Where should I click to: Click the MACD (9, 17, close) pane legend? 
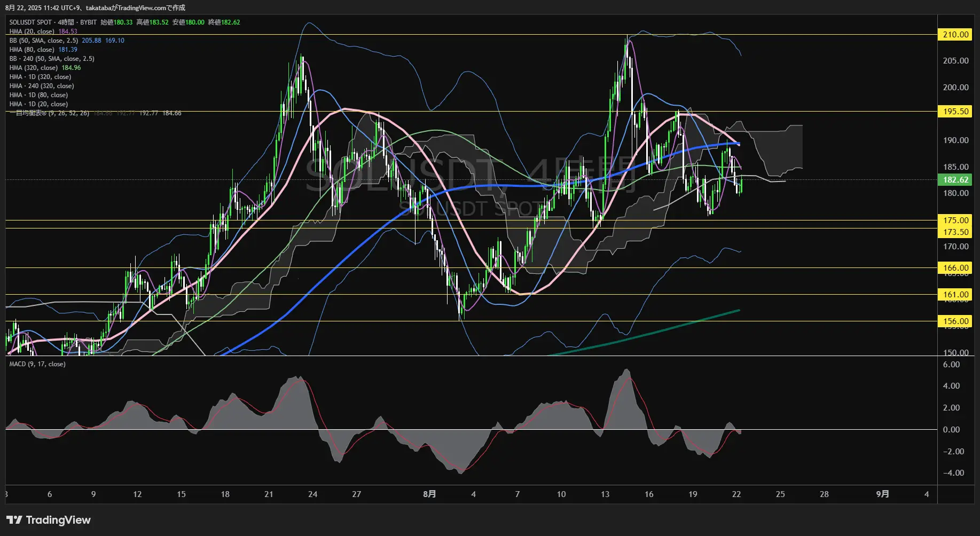(37, 364)
